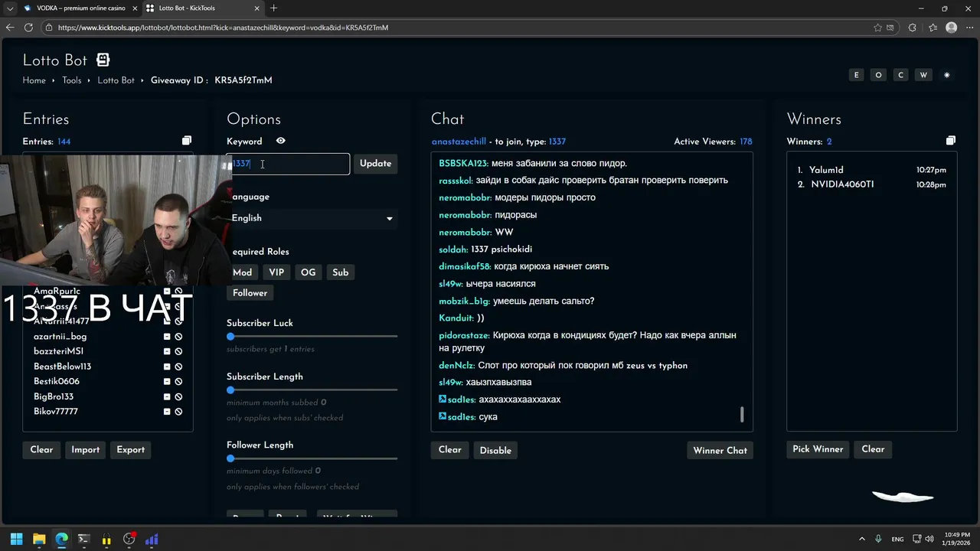Open Windows Start menu
This screenshot has width=980, height=551.
click(x=16, y=540)
